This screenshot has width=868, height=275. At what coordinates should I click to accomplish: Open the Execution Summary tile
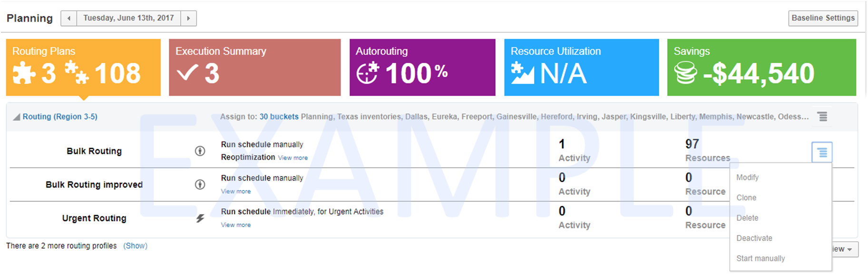(254, 67)
